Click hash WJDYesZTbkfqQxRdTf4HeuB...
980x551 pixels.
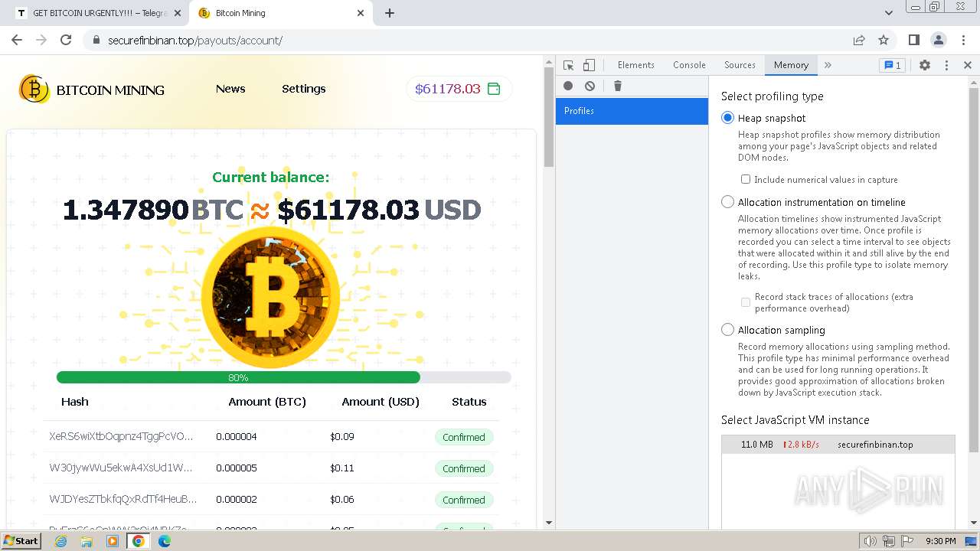point(122,499)
